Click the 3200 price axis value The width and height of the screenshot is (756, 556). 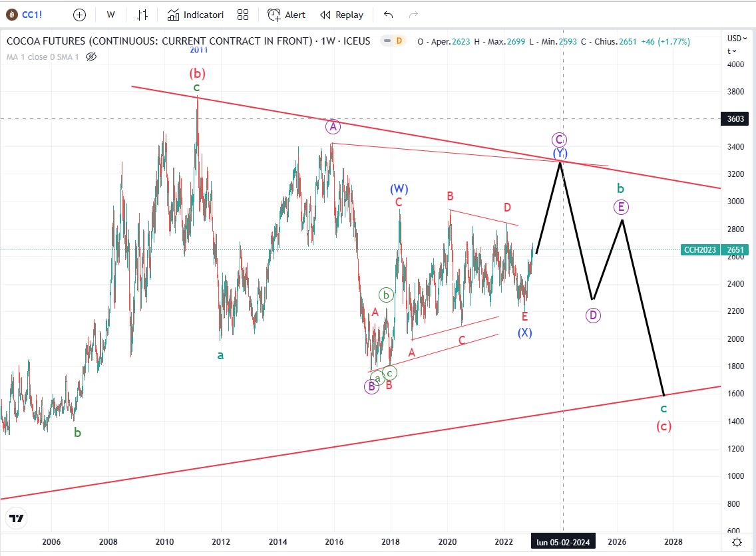coord(735,174)
